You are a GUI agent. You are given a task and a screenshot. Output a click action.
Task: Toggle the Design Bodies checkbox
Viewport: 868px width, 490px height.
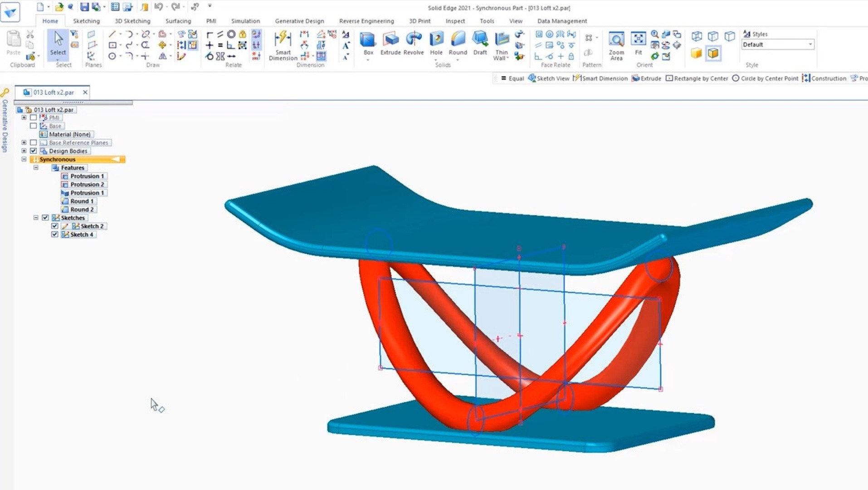point(34,151)
